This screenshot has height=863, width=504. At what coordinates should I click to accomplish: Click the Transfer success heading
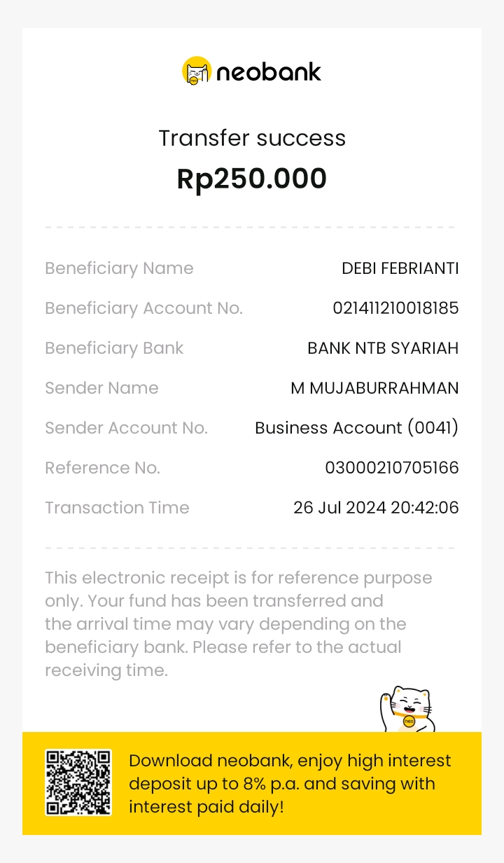click(252, 138)
